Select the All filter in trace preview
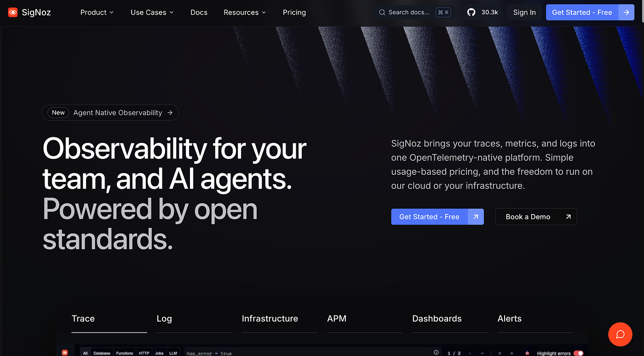This screenshot has height=356, width=644. point(85,353)
